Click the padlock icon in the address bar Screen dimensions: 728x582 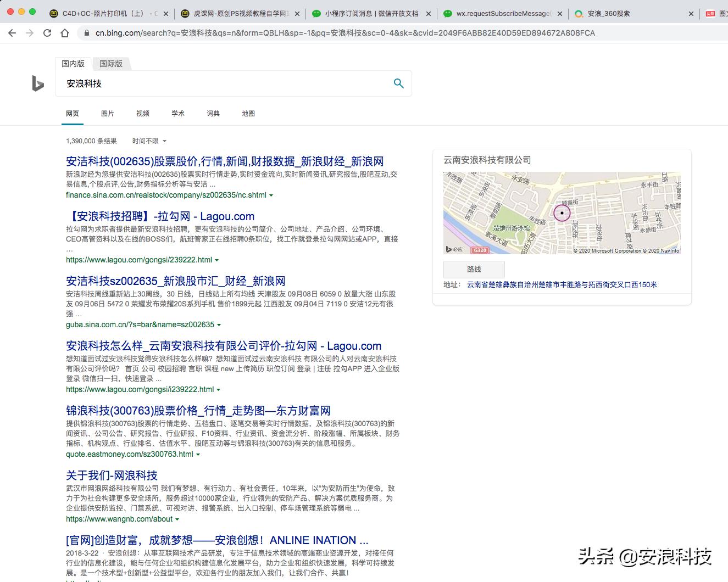coord(87,33)
